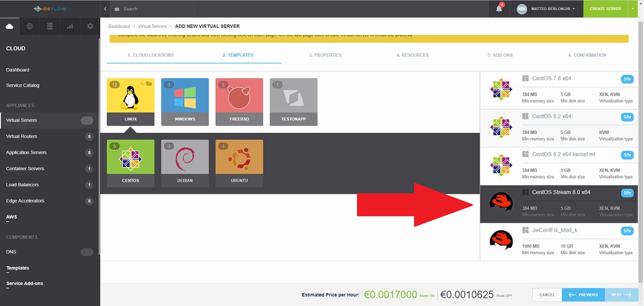This screenshot has height=306, width=644.
Task: Go to 1. Cloud Locations step
Action: point(150,55)
